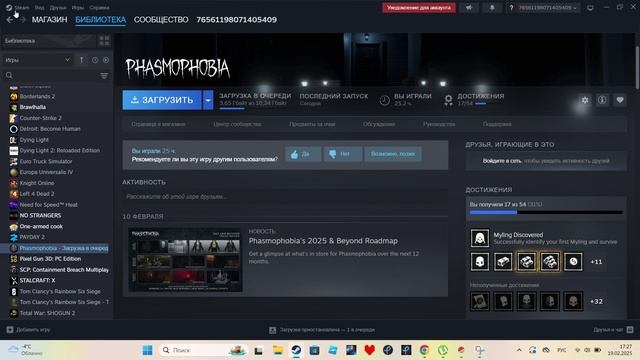Viewport: 640px width, 360px height.
Task: Go forward with the right arrow
Action: (x=22, y=20)
